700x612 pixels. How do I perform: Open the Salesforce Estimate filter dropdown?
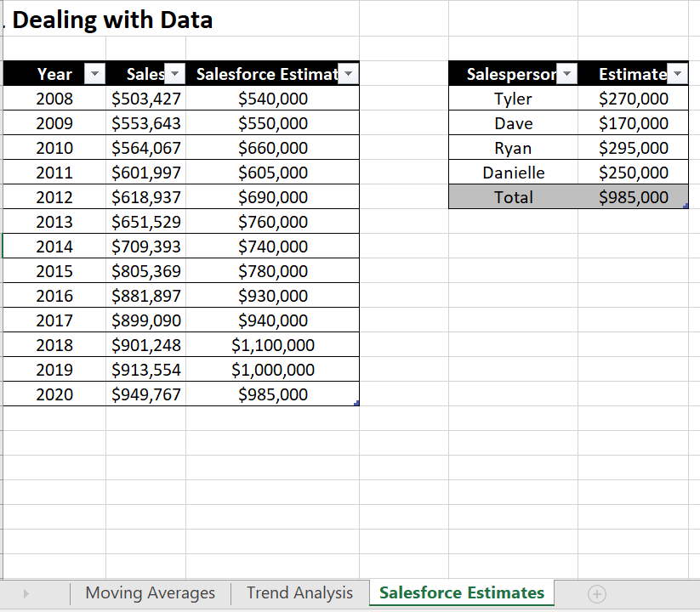[348, 74]
